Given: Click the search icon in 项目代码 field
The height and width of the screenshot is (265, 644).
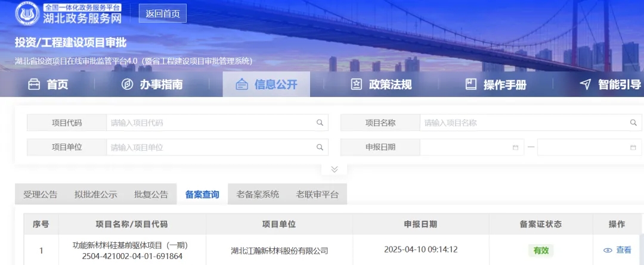Looking at the screenshot, I should coord(320,123).
